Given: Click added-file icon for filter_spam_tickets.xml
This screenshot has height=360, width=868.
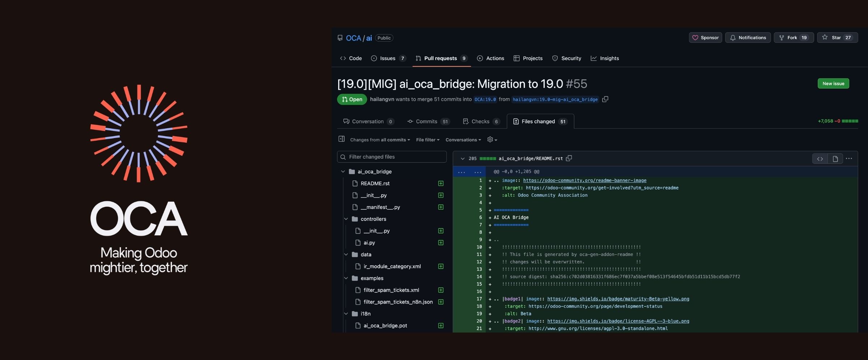Looking at the screenshot, I should pyautogui.click(x=441, y=290).
